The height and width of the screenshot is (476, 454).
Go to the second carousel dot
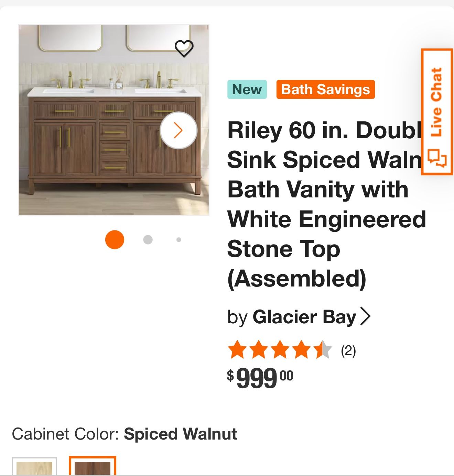pos(148,239)
